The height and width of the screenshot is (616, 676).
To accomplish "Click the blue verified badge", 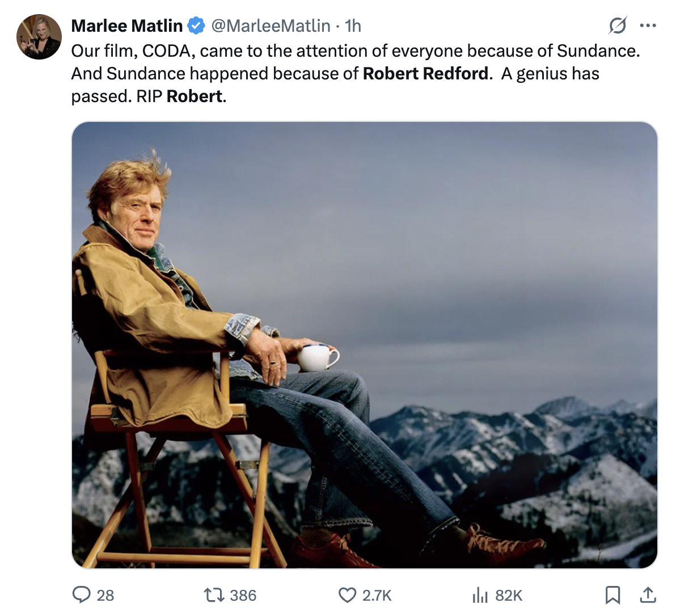I will [196, 26].
